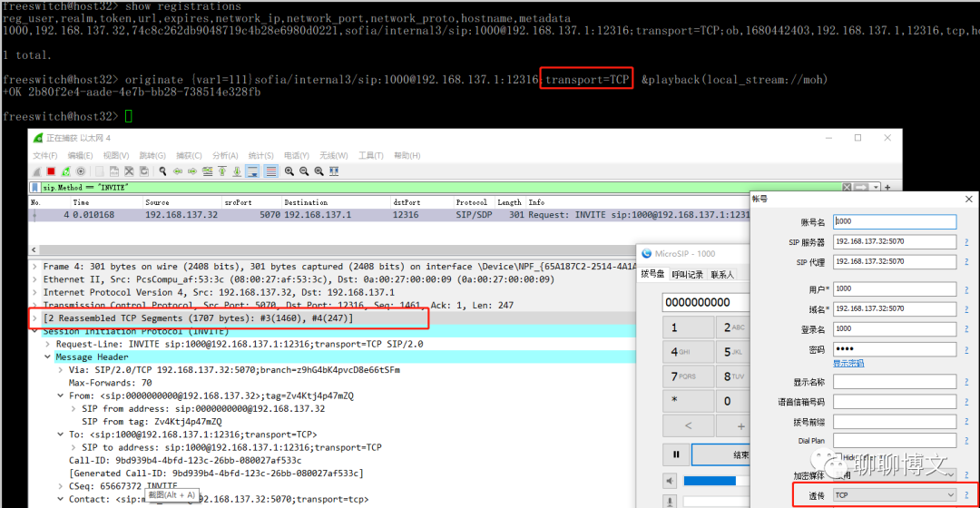The image size is (980, 508).
Task: Open 编辑(E) menu in Wireshark
Action: [80, 156]
